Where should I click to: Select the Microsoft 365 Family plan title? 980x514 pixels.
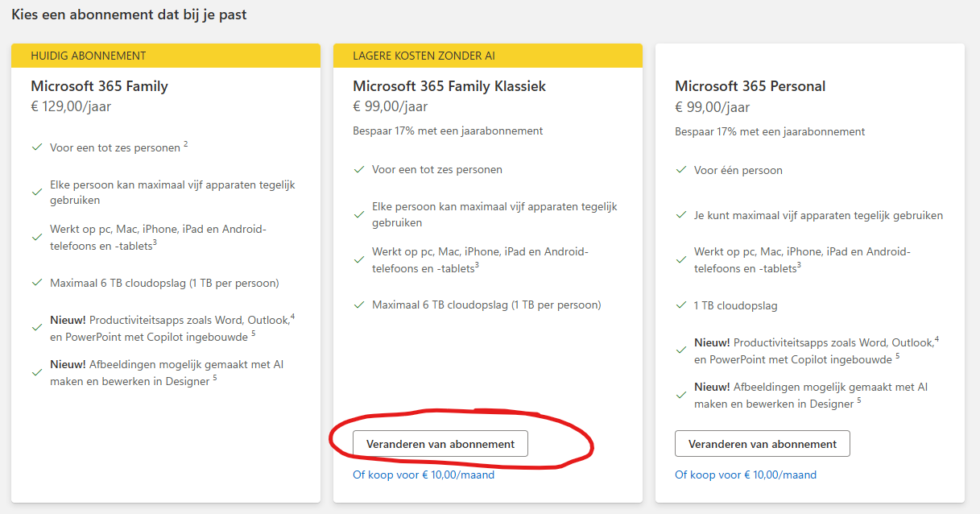(99, 86)
